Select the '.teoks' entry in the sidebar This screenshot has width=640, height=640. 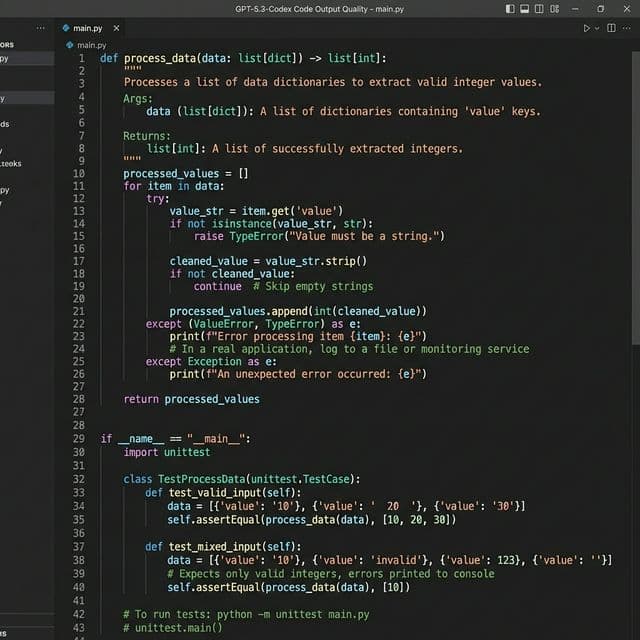[11, 164]
